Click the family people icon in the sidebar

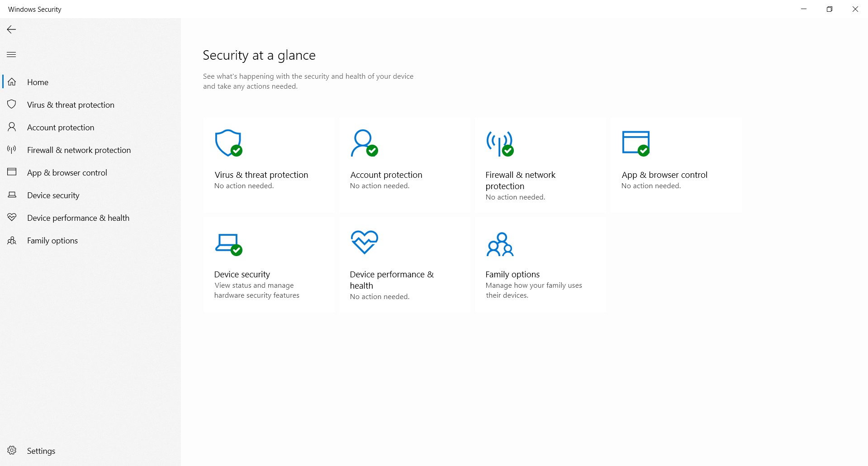(x=12, y=240)
